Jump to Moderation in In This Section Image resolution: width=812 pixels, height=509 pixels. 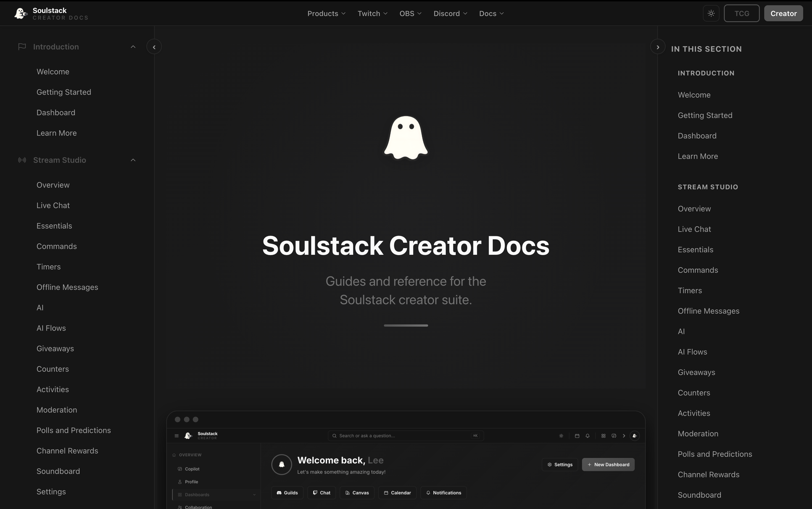(698, 434)
